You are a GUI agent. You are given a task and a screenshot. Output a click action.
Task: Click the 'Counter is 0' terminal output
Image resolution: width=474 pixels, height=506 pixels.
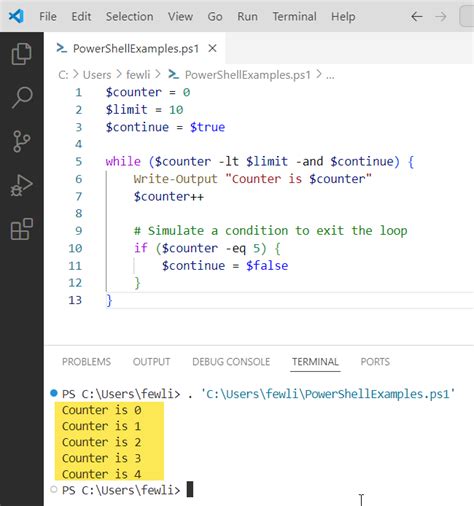pyautogui.click(x=102, y=410)
